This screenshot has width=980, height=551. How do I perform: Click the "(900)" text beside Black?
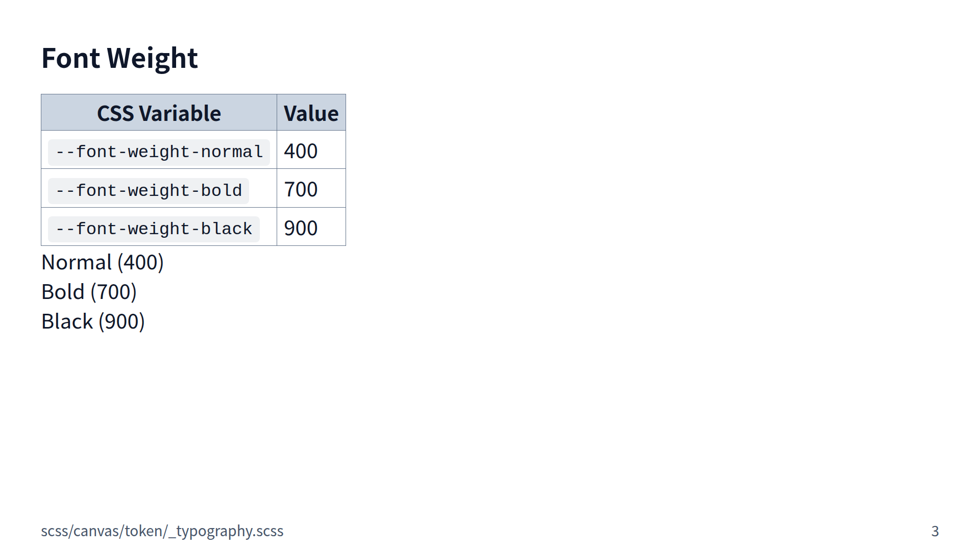click(121, 322)
